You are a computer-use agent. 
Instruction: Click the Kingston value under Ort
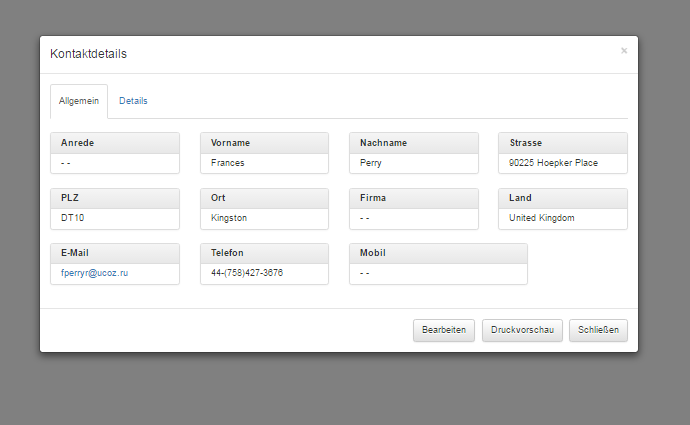click(x=229, y=218)
